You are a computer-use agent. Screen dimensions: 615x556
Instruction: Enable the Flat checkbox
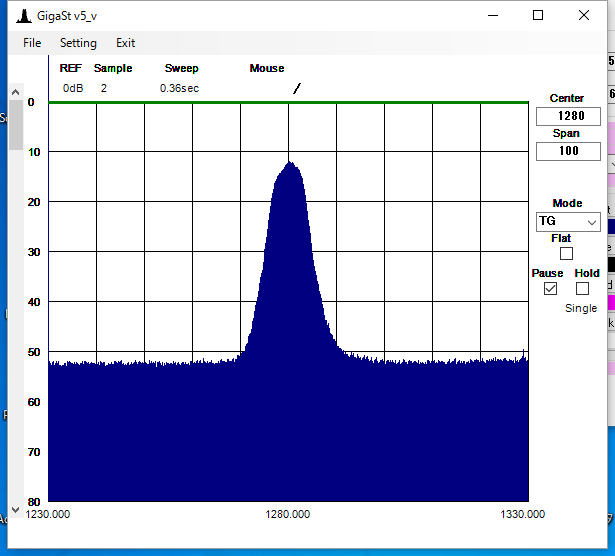pos(566,254)
